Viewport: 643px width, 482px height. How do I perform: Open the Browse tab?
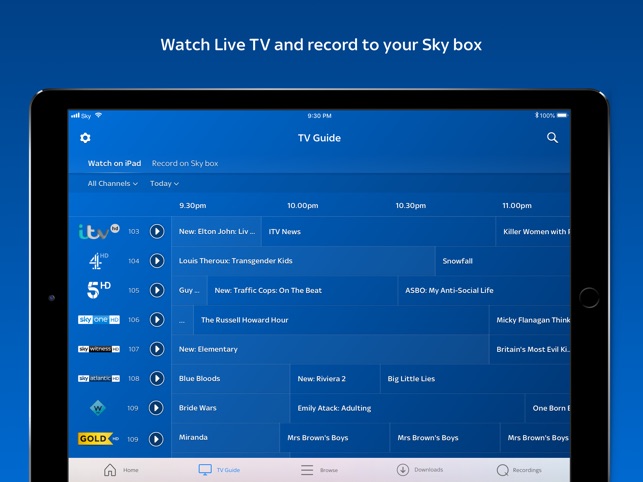(319, 470)
